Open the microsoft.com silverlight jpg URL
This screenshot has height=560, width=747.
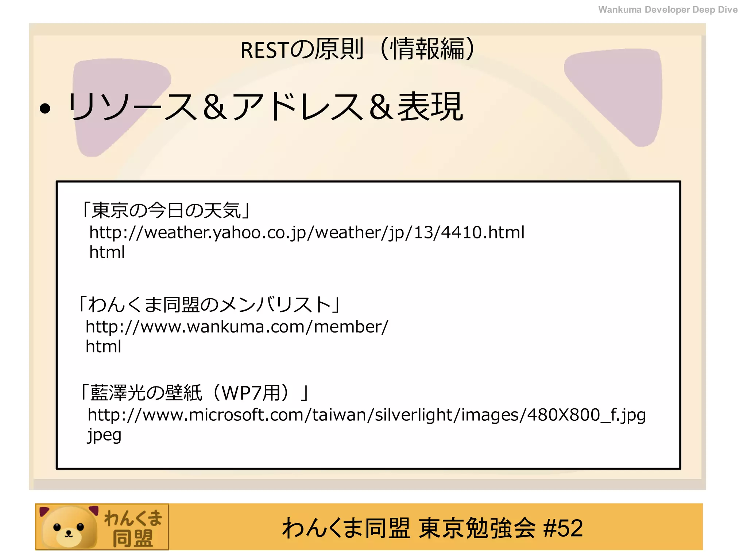(x=367, y=415)
